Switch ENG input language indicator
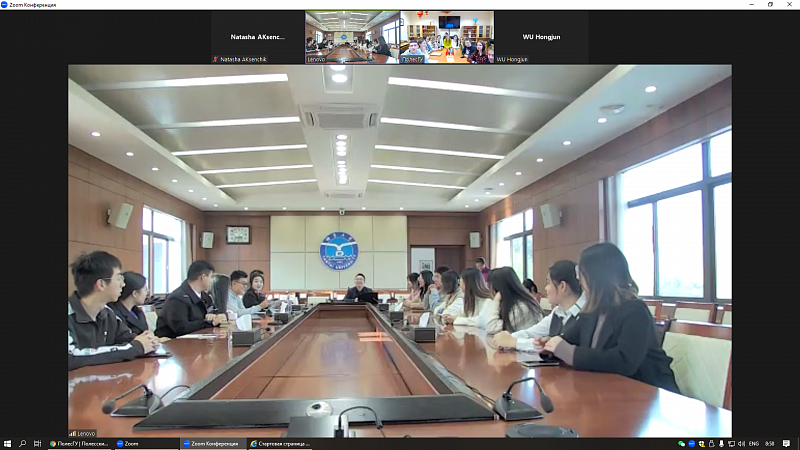The width and height of the screenshot is (800, 450). (754, 443)
